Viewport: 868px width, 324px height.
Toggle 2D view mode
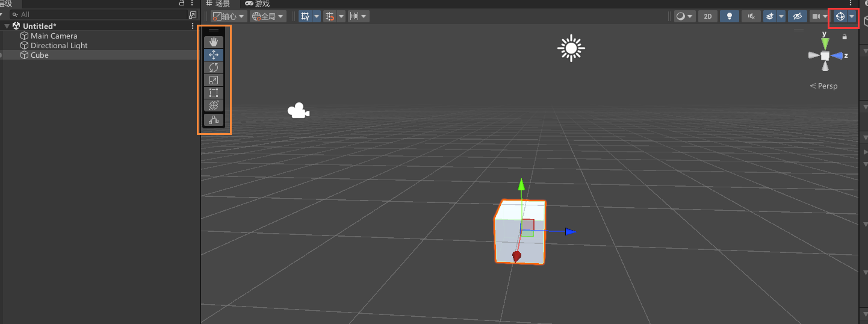click(707, 16)
